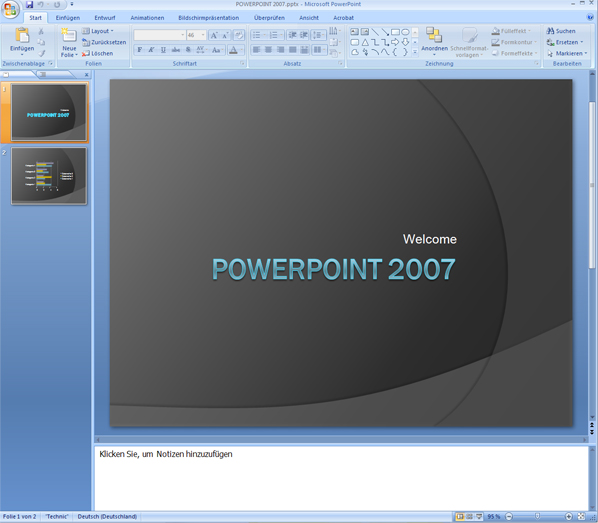Start the slide show from the status bar
The width and height of the screenshot is (598, 523).
(x=479, y=517)
